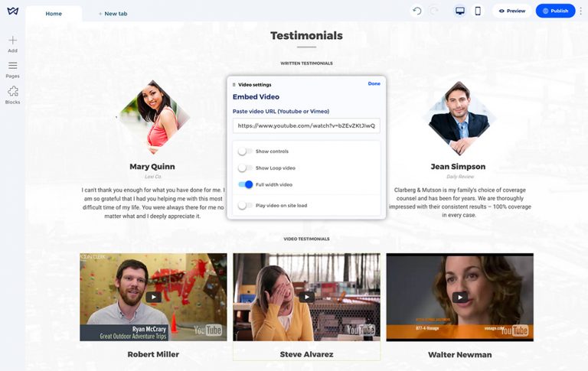Click the site logo icon top-left
Viewport: 588px width, 371px height.
tap(12, 11)
